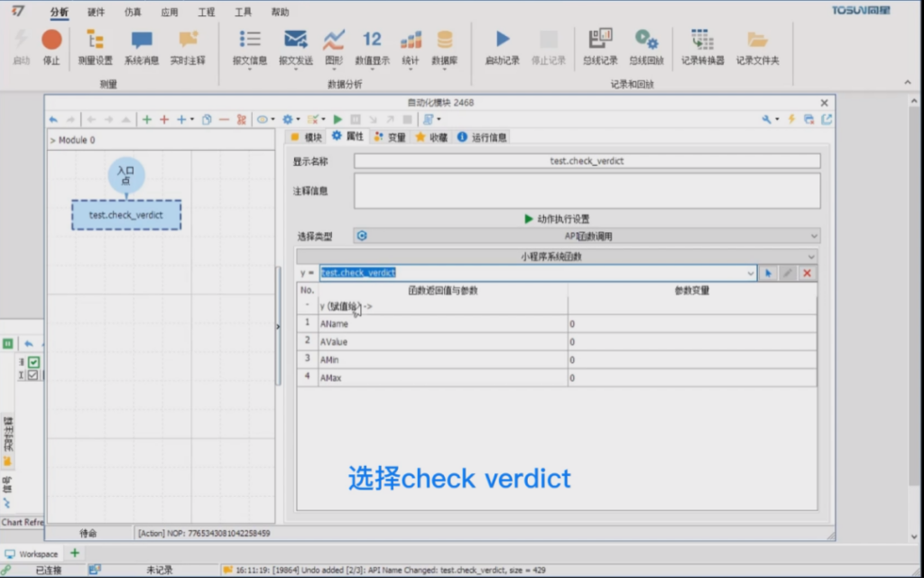Open the 分析 ribbon tab
The width and height of the screenshot is (924, 578).
point(59,13)
